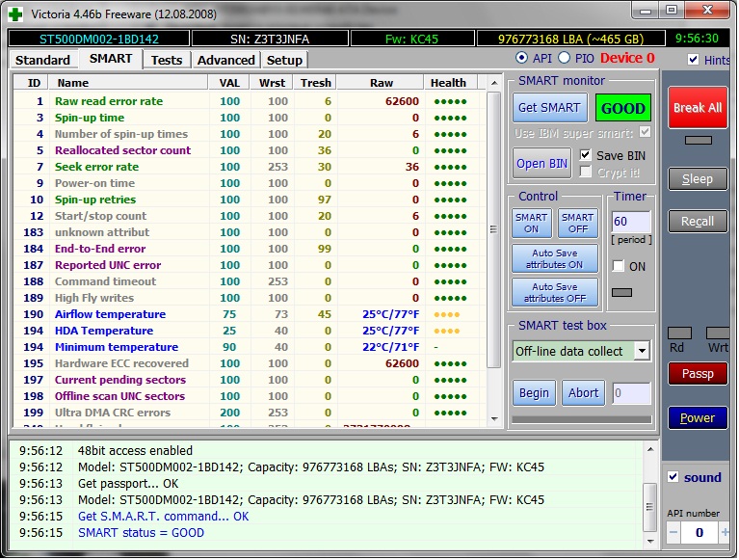
Task: Click Auto Save attributes ON
Action: pos(555,258)
